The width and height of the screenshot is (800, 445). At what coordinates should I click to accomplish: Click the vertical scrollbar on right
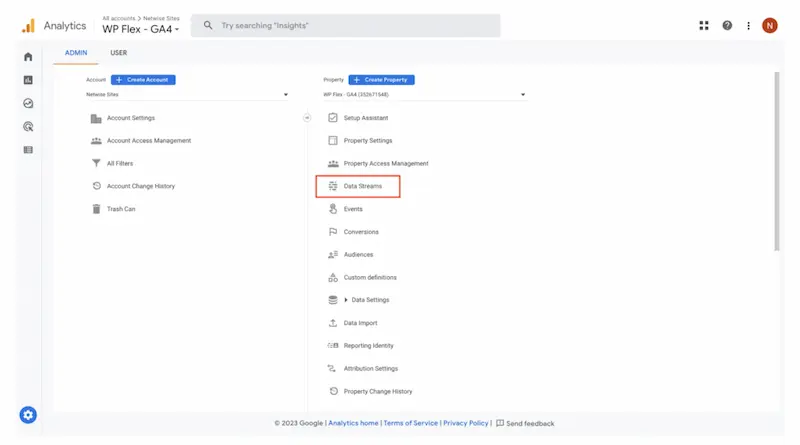777,160
